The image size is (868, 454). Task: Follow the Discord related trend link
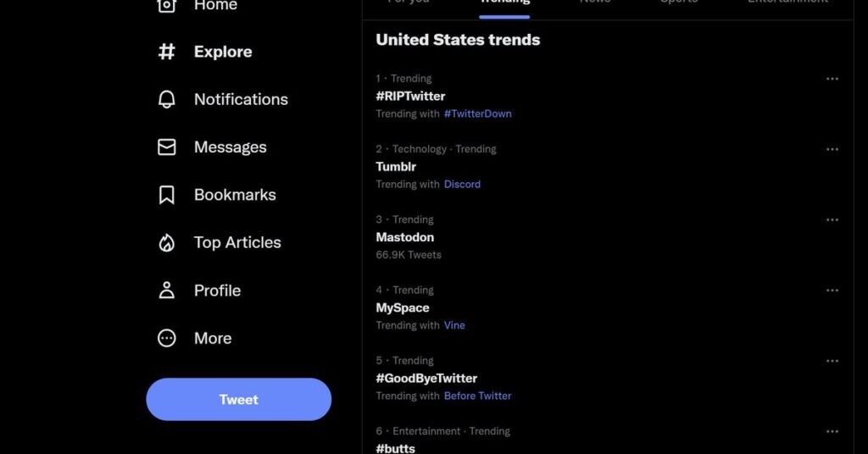(462, 184)
